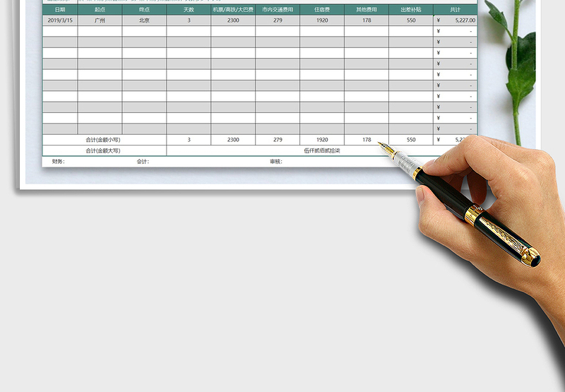The width and height of the screenshot is (565, 392).
Task: Select the 合计(金额大写) label cell
Action: (x=104, y=150)
